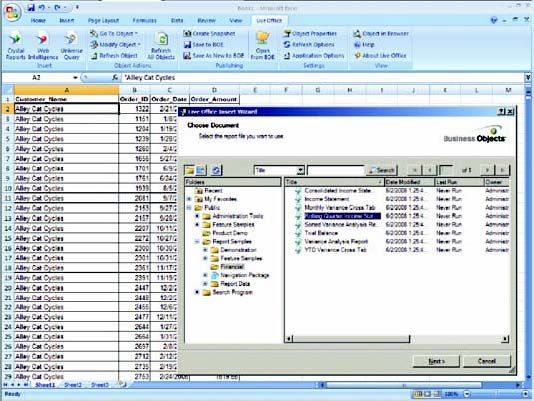Click the insert function fx icon
The width and height of the screenshot is (534, 401).
115,78
